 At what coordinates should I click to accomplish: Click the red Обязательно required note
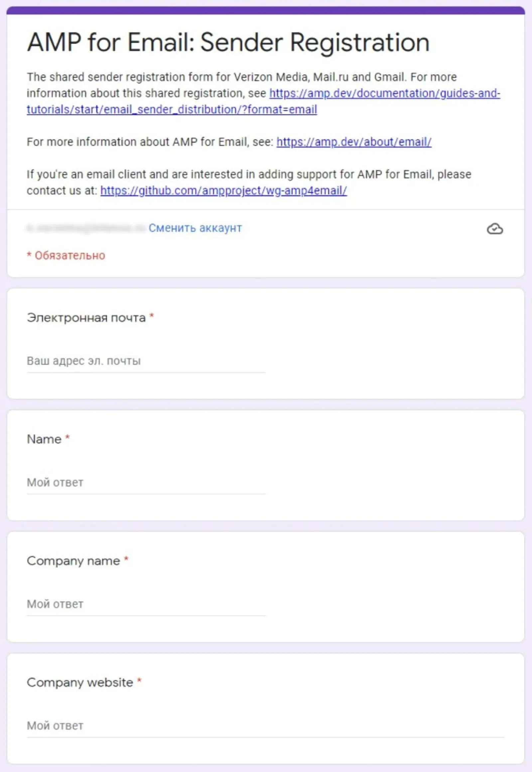coord(66,256)
